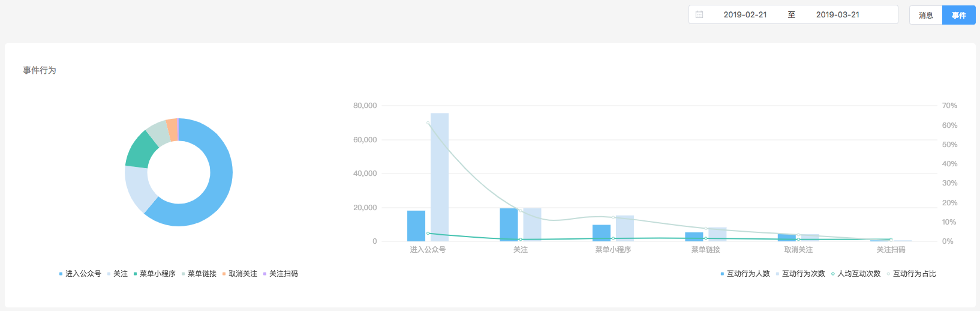Click the dark blue 关注 bar
The height and width of the screenshot is (311, 980).
tap(509, 225)
